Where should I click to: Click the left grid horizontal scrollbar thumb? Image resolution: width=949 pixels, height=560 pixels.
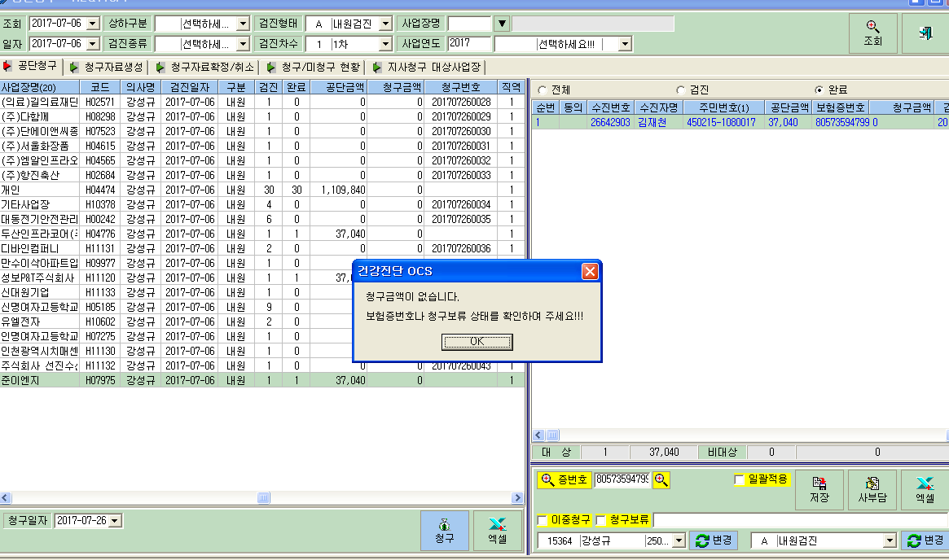pyautogui.click(x=263, y=497)
